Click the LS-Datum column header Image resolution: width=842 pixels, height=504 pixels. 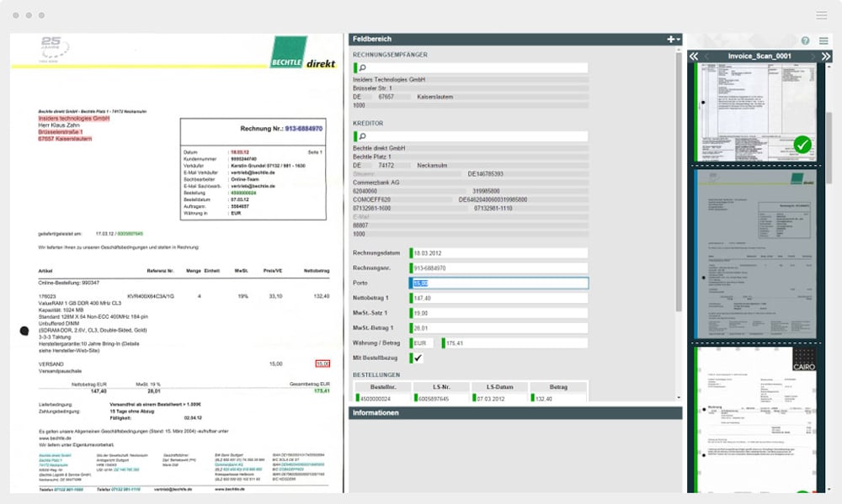(499, 387)
